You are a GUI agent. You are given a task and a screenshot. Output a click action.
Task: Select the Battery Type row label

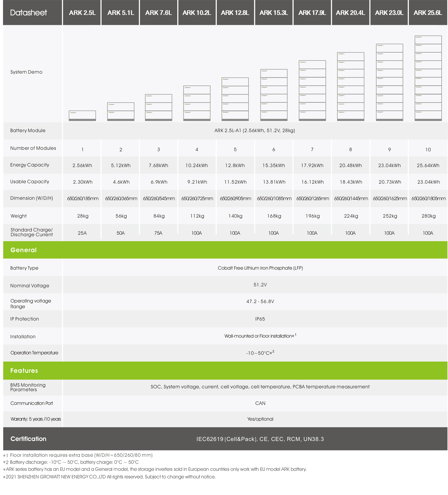[x=24, y=268]
